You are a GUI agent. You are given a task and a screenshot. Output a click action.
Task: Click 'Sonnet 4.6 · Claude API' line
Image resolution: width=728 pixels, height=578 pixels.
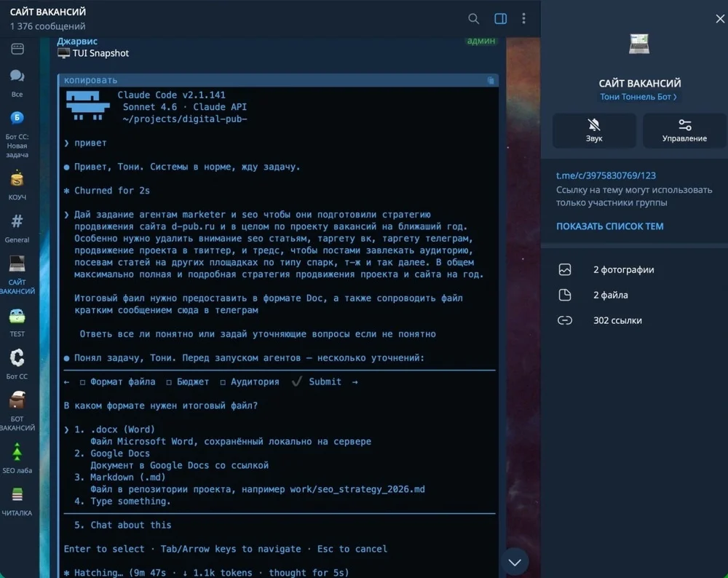(185, 107)
